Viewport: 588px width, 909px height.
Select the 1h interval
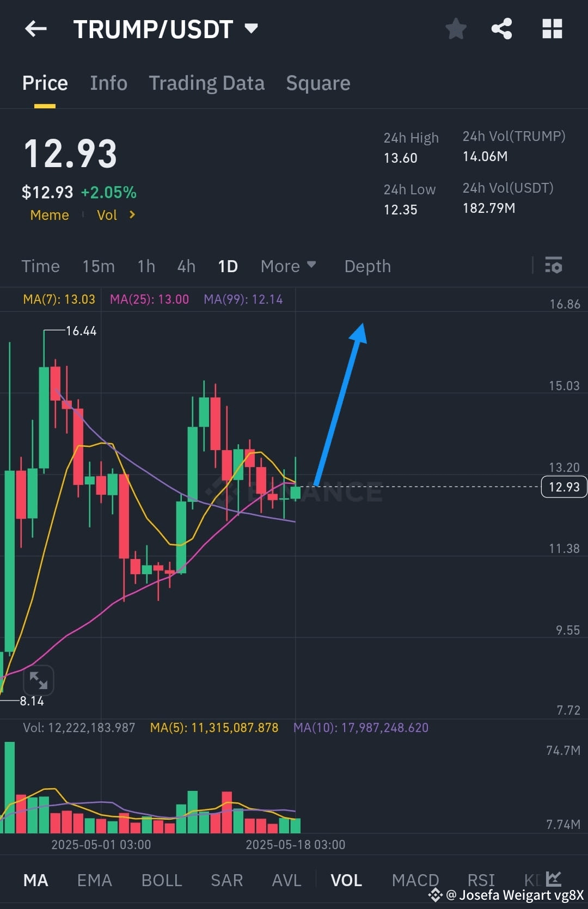click(x=146, y=266)
